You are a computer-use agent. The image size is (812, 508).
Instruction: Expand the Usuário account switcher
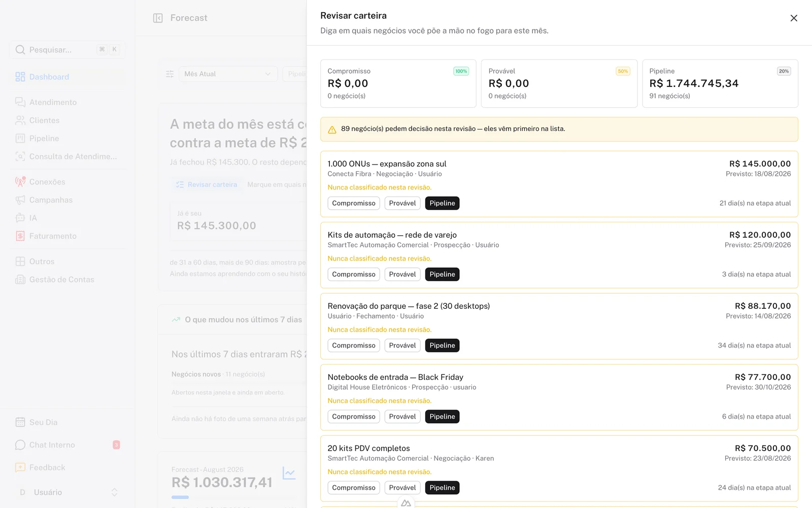(x=67, y=492)
